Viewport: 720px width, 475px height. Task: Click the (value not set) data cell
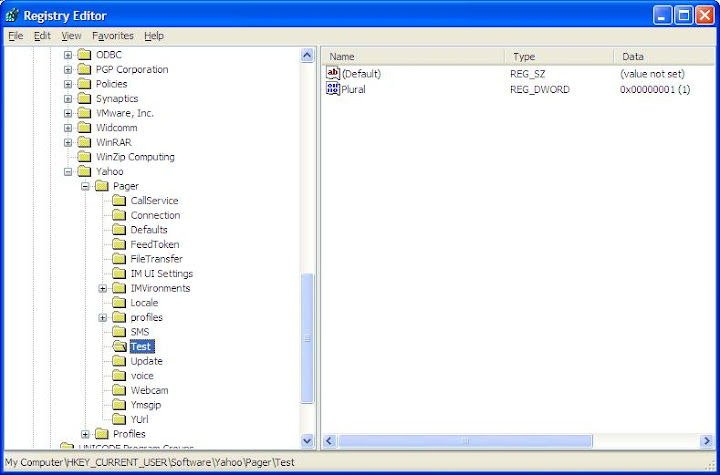[x=652, y=74]
